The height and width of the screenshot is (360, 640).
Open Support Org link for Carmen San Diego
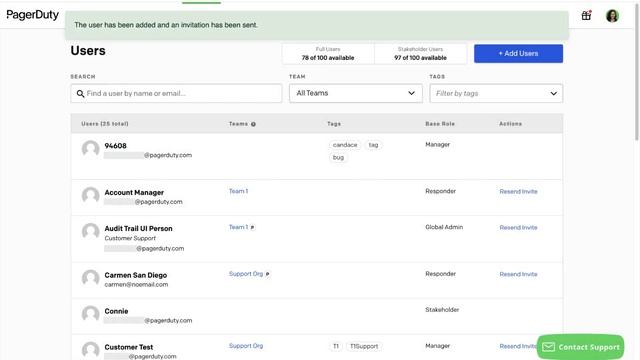246,274
